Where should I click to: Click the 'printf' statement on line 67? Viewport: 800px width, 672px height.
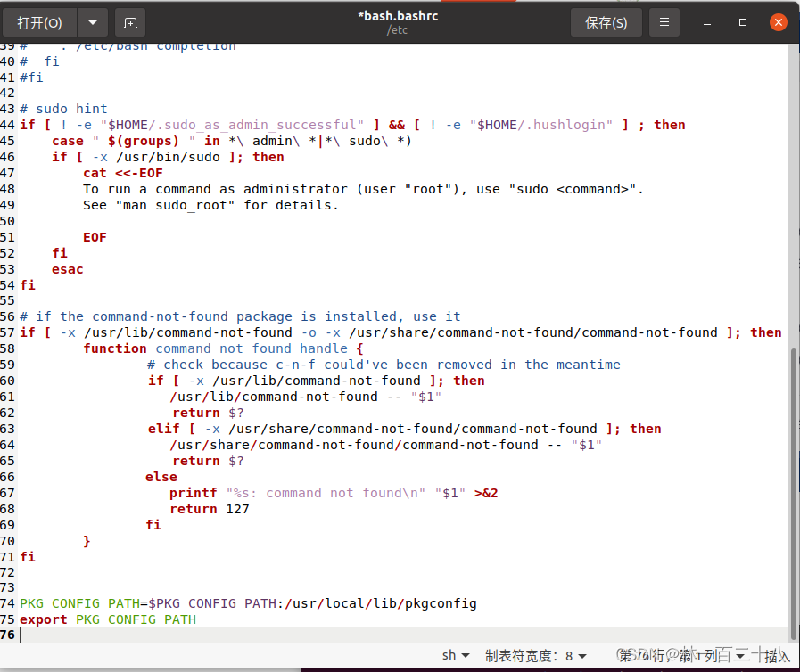[x=334, y=493]
